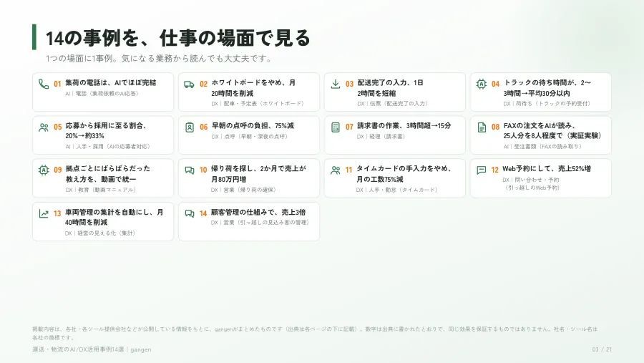Click the subtitle DX｜経理（請求書）
The height and width of the screenshot is (363, 644).
pos(381,137)
